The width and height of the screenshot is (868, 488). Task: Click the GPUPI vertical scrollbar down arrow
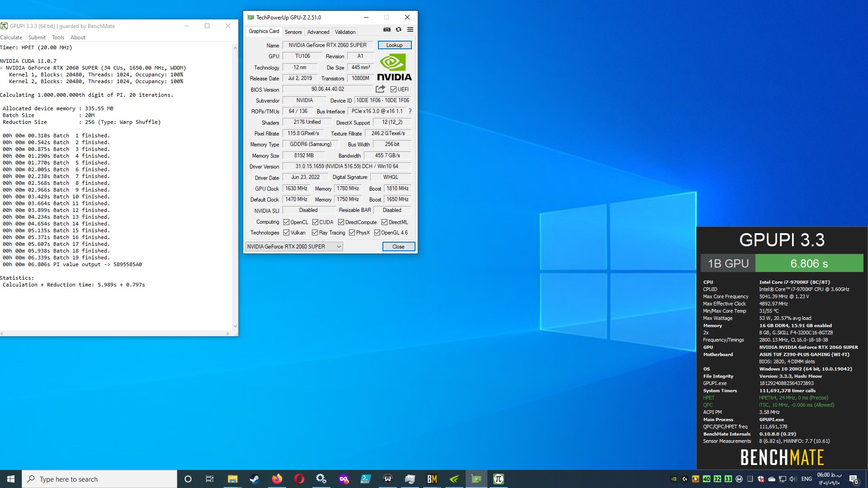[235, 326]
